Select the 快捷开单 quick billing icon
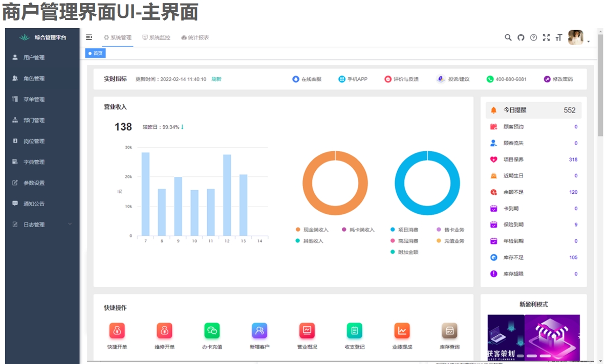This screenshot has width=608, height=364. coord(118,331)
